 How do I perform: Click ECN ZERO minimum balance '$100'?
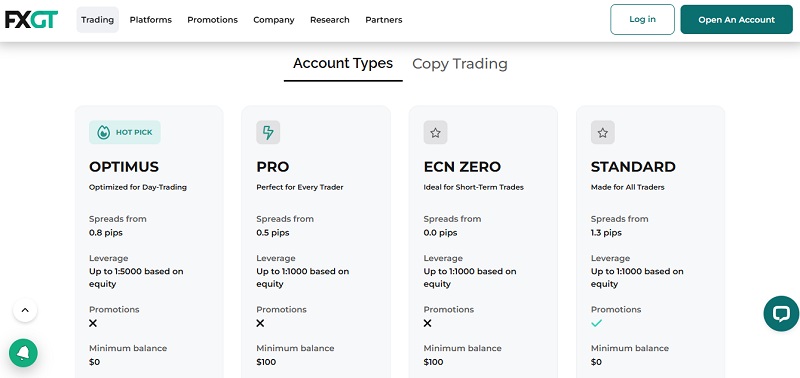tap(433, 362)
